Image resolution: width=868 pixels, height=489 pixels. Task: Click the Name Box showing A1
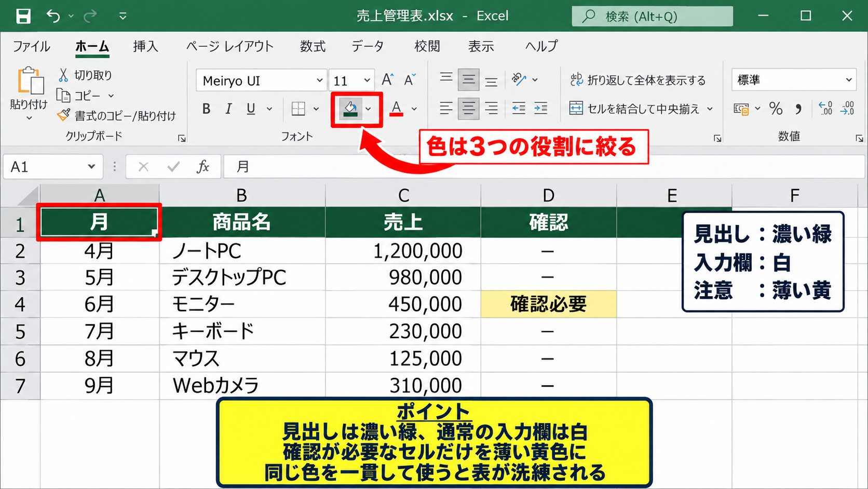53,167
